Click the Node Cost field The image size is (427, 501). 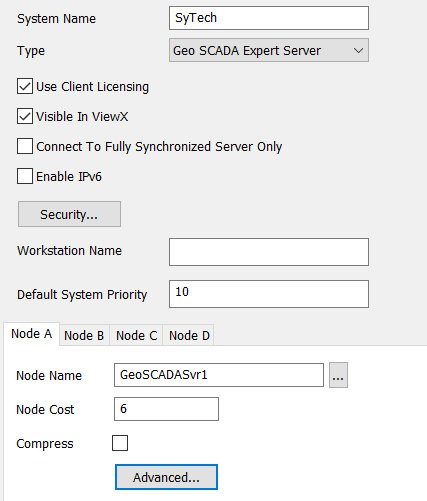tap(166, 409)
